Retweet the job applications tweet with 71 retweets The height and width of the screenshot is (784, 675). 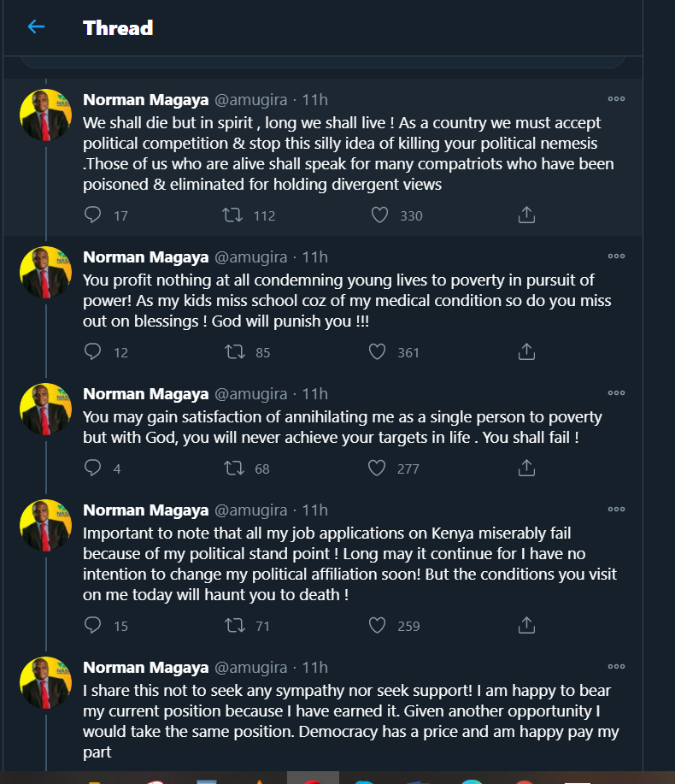[232, 625]
